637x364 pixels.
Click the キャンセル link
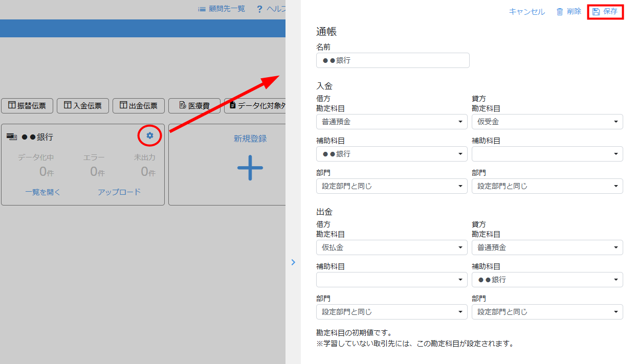coord(526,12)
